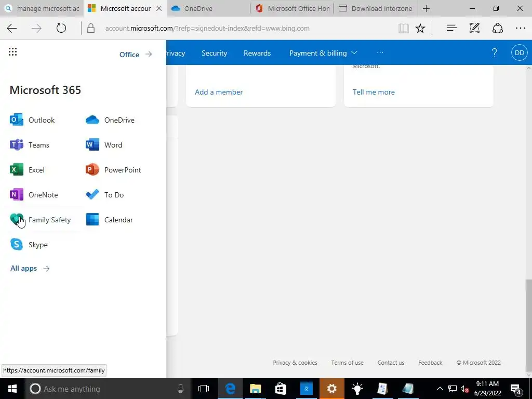Switch to Download Interzone tab
Viewport: 532px width, 399px height.
tap(376, 8)
